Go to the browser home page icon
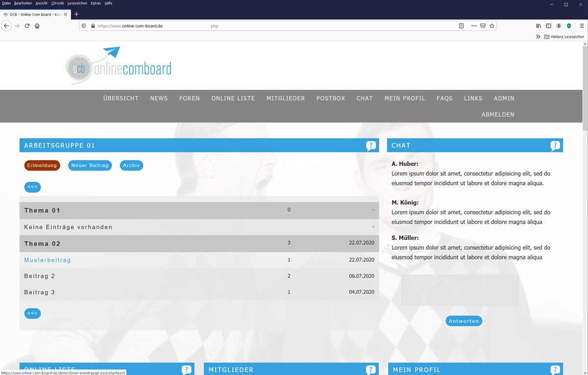Image resolution: width=588 pixels, height=375 pixels. pos(37,26)
